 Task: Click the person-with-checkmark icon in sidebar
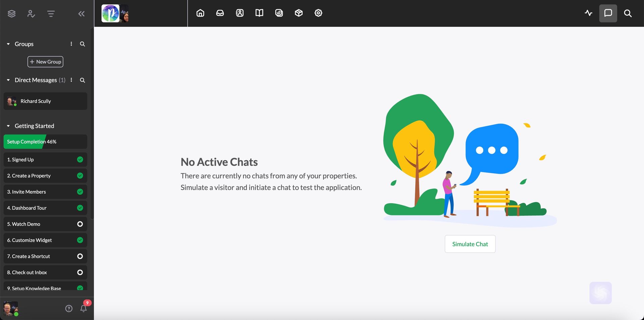point(31,14)
